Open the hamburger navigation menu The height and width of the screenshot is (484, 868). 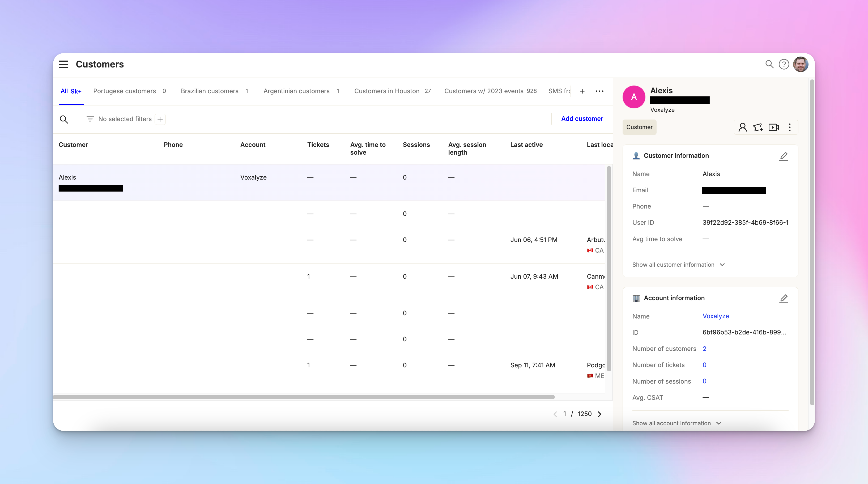(x=63, y=64)
